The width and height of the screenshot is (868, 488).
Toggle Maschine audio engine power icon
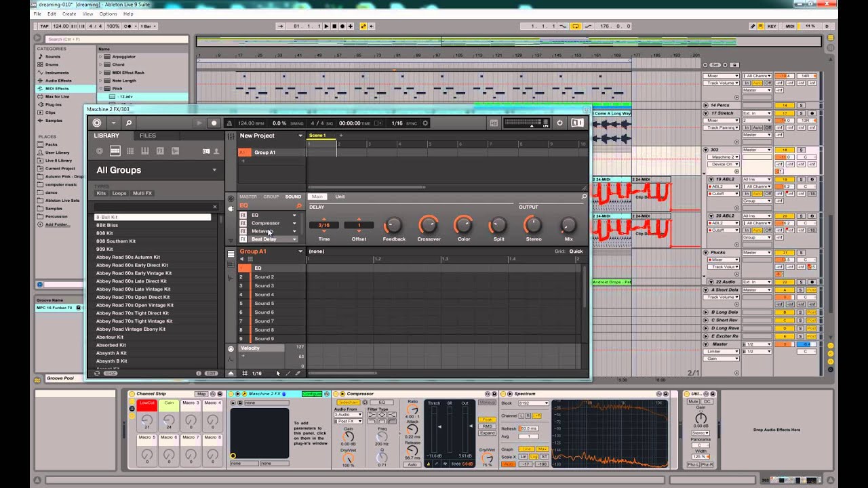[559, 123]
